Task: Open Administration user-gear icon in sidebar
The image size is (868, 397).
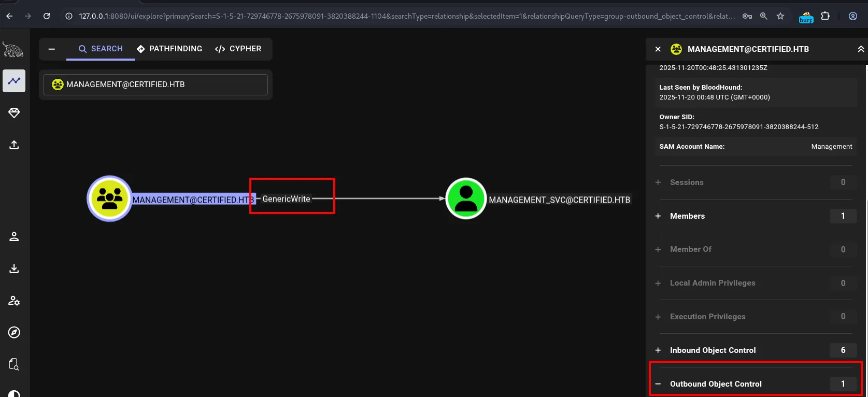Action: 14,301
